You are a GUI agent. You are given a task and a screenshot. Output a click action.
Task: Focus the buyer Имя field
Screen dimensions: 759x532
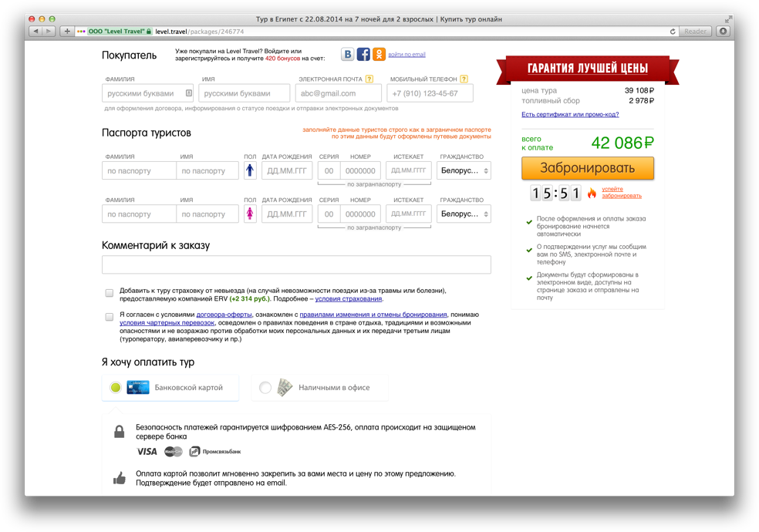244,93
